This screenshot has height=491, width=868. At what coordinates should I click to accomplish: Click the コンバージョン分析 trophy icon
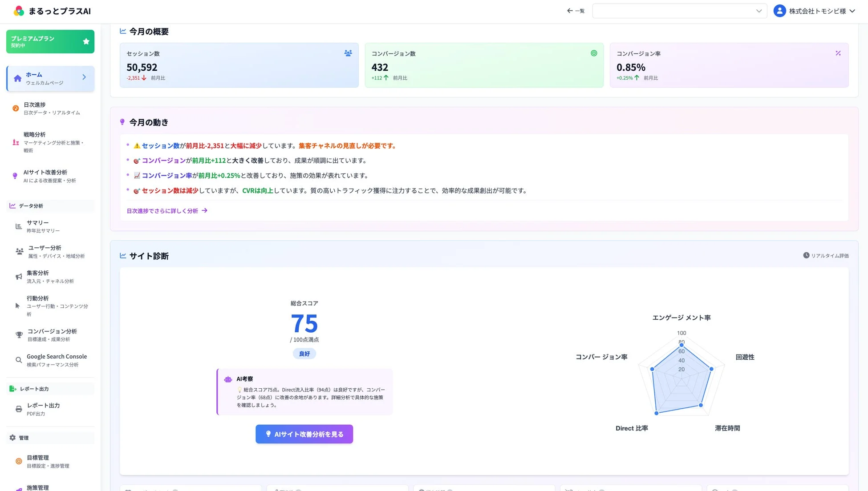pos(19,334)
